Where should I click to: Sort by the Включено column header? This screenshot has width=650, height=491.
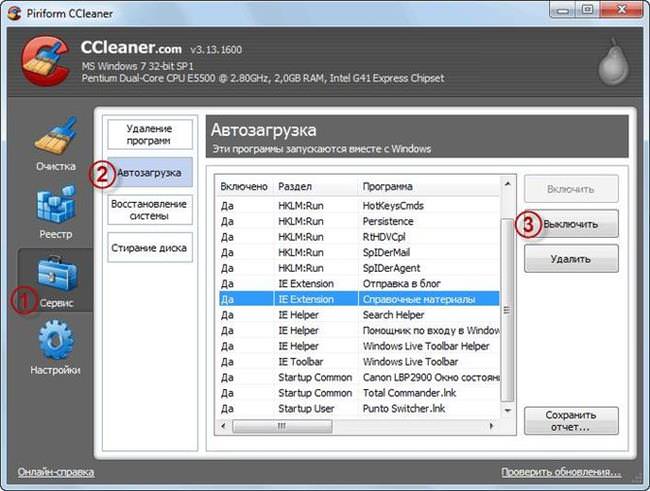click(244, 187)
